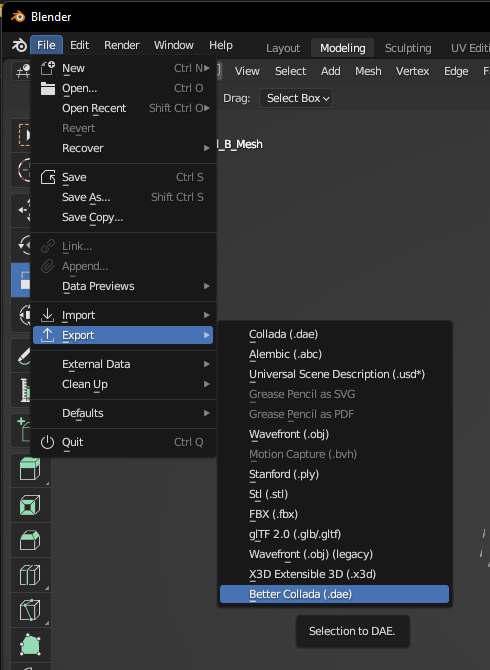The width and height of the screenshot is (490, 670).
Task: Expand the Import submenu arrow
Action: [207, 315]
